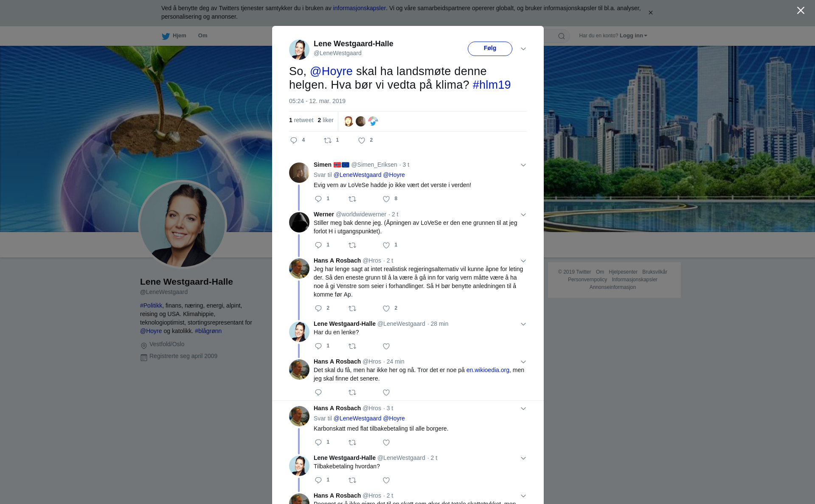Image resolution: width=815 pixels, height=504 pixels.
Task: Close the tweet overlay with X icon
Action: [x=801, y=11]
